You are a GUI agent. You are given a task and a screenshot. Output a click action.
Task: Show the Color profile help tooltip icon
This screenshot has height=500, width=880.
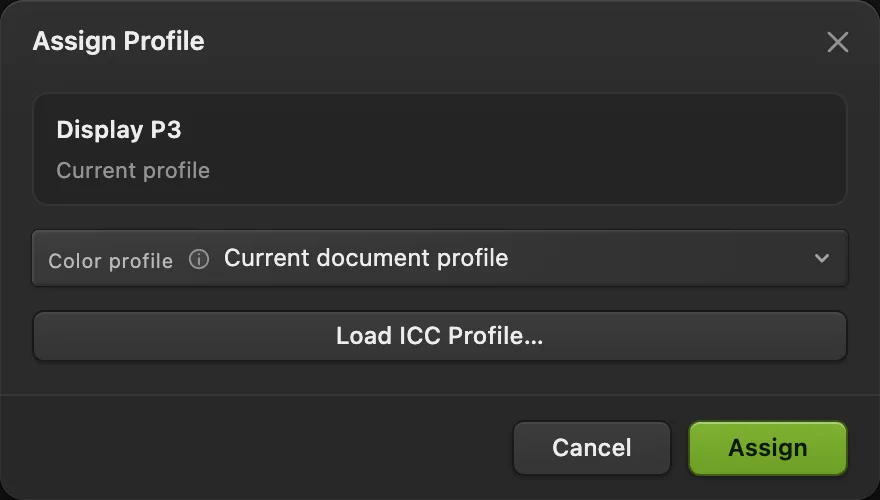pos(199,259)
